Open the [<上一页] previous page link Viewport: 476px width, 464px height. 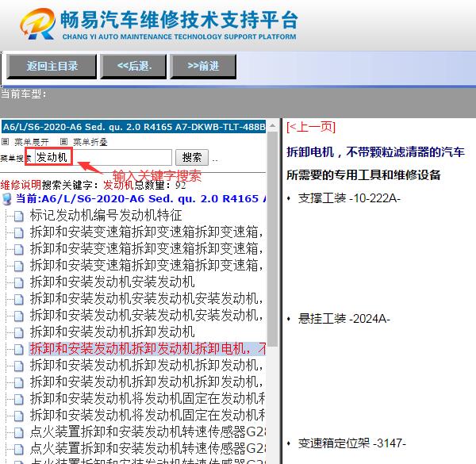point(311,127)
